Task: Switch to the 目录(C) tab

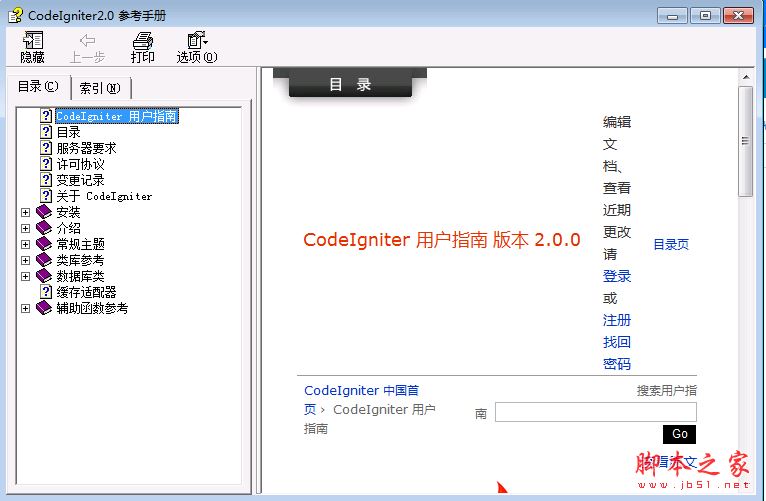Action: [38, 87]
